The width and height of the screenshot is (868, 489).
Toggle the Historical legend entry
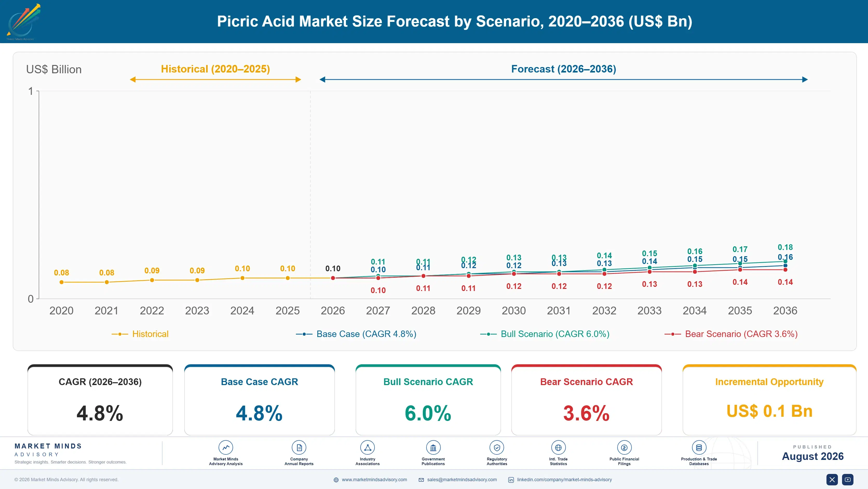click(x=140, y=334)
